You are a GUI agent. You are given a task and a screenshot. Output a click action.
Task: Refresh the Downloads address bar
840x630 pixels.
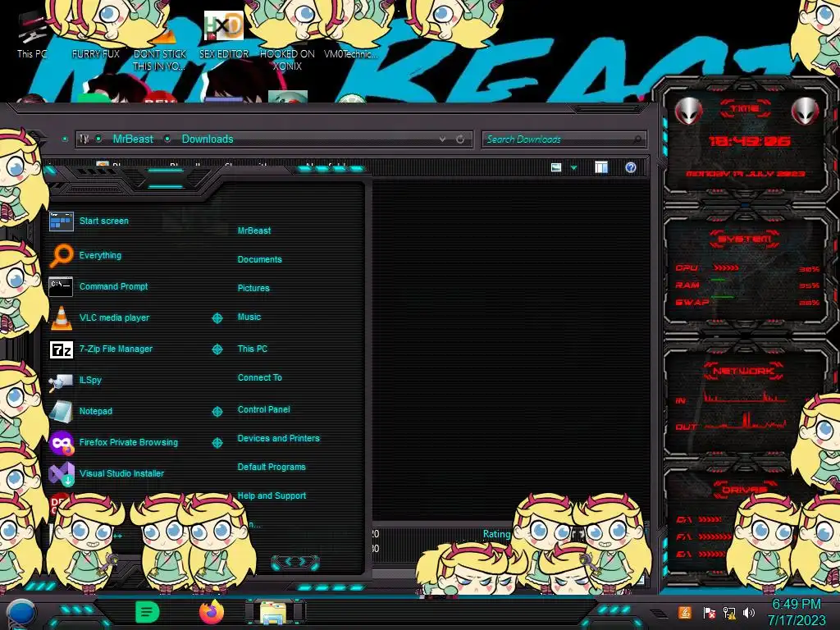pos(460,139)
